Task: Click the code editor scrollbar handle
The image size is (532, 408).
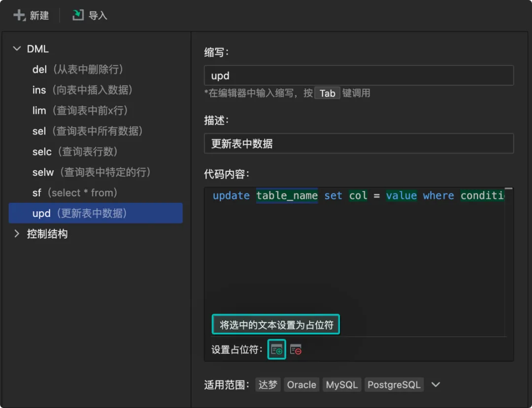Action: [508, 188]
